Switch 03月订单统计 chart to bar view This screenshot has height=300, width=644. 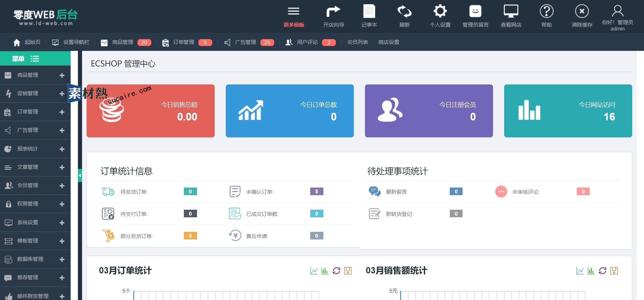325,271
